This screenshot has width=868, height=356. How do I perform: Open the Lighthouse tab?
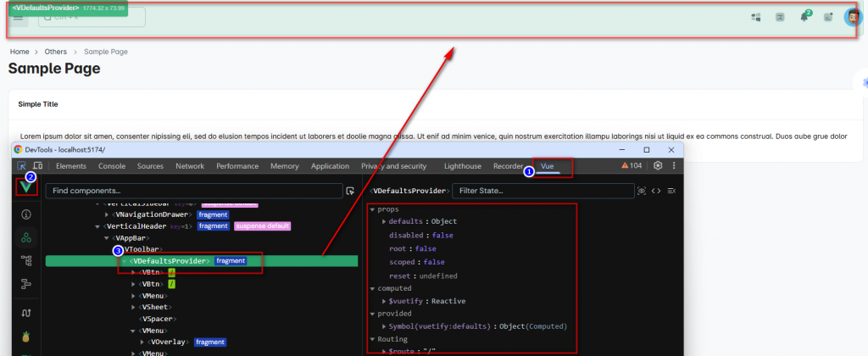462,166
